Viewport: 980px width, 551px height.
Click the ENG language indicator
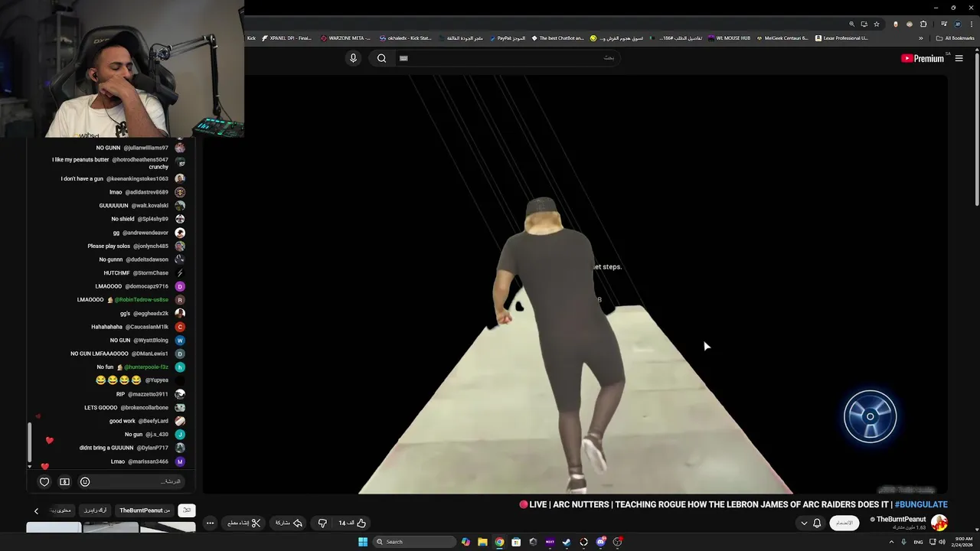coord(918,542)
